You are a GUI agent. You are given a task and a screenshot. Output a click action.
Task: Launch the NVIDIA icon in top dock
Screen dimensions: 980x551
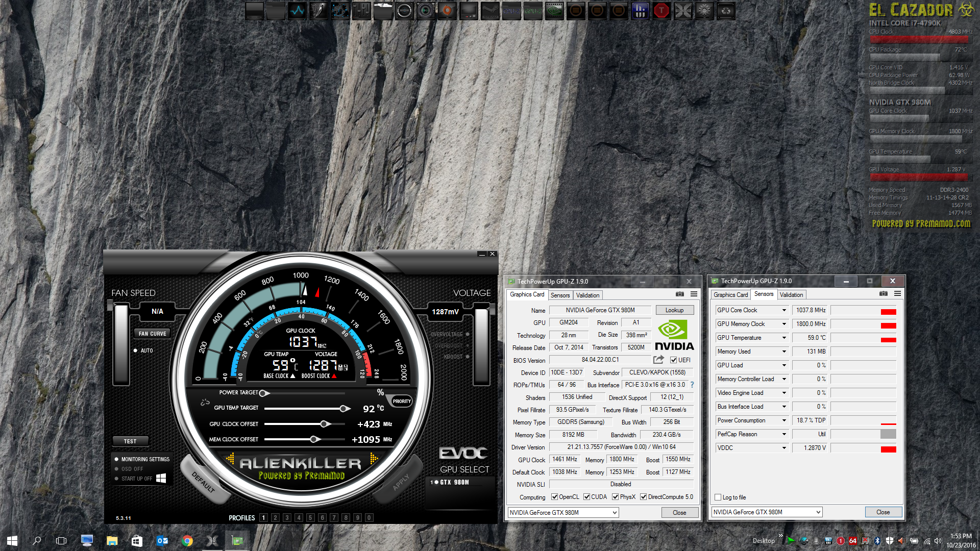click(x=554, y=11)
